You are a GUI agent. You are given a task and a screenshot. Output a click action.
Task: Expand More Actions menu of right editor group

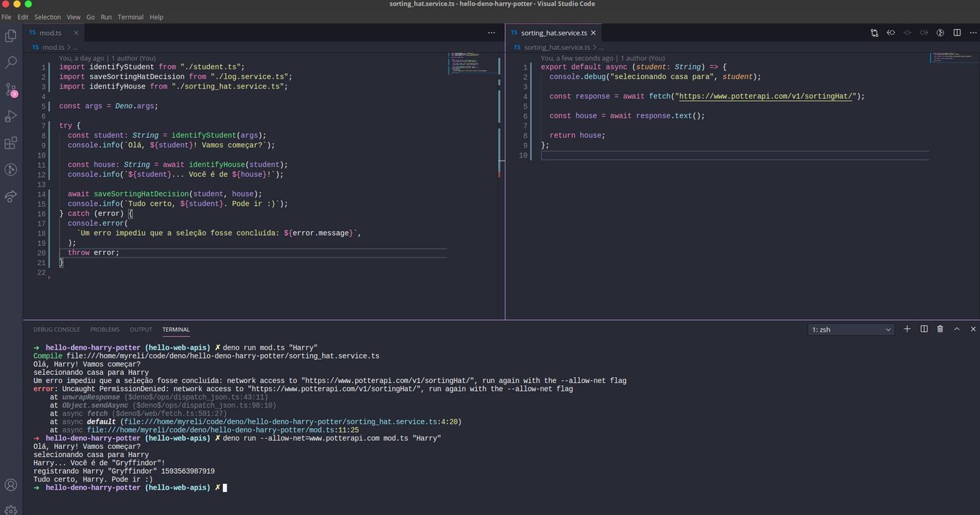(x=972, y=33)
